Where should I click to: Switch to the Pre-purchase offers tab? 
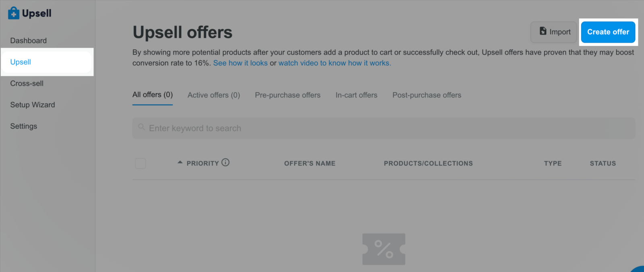[287, 95]
